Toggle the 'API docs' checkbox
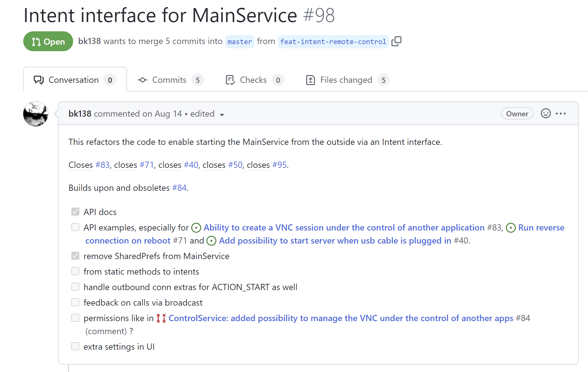 75,212
